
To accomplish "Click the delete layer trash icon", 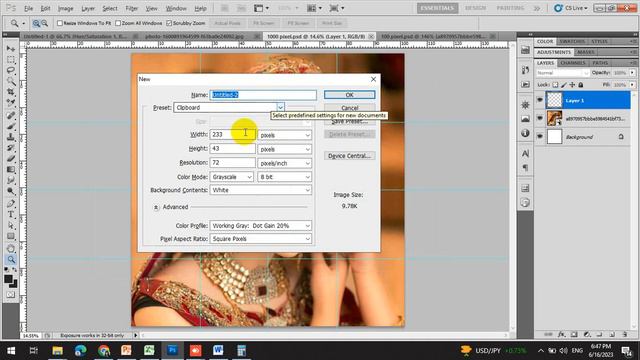I will point(625,334).
